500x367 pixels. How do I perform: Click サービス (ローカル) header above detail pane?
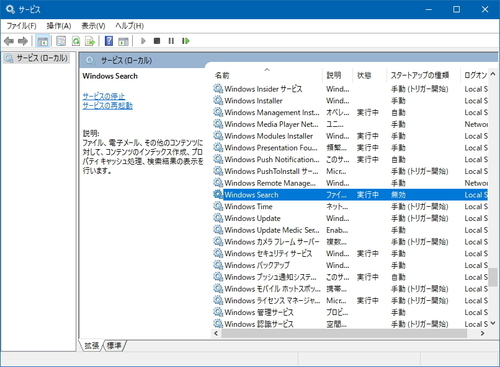click(126, 61)
